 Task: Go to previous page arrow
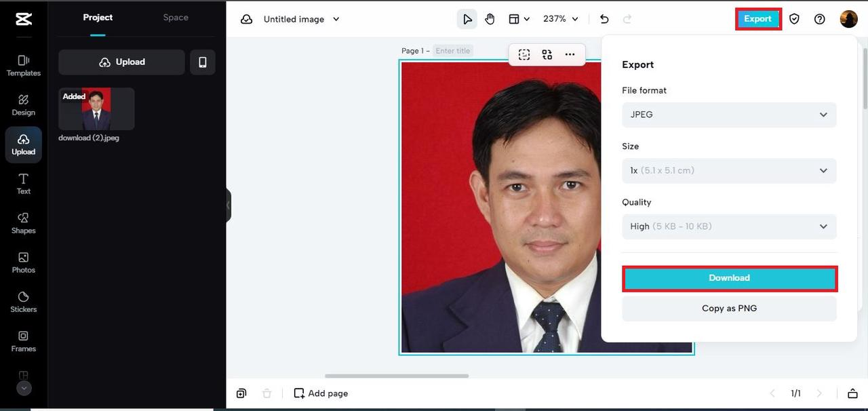772,393
